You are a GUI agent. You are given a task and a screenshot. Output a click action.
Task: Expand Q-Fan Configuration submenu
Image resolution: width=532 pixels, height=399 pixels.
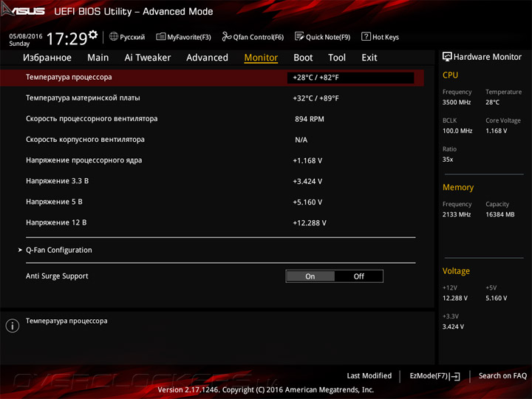click(58, 250)
